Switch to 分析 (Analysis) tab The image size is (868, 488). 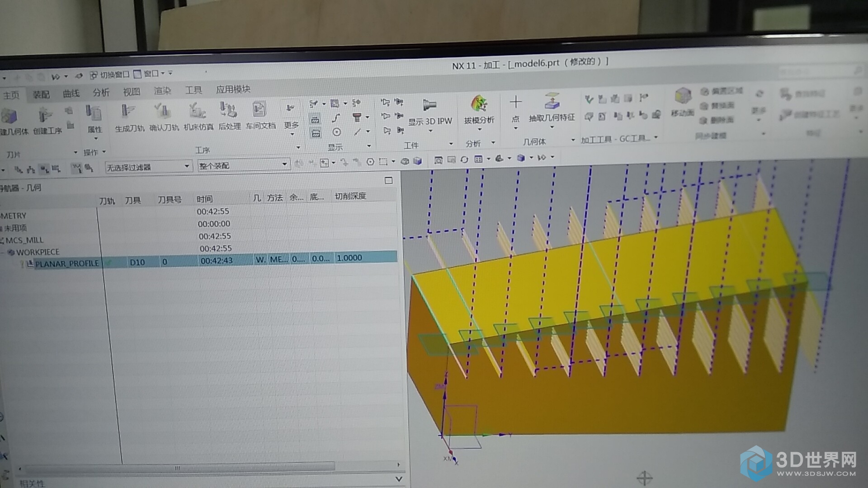(x=101, y=92)
